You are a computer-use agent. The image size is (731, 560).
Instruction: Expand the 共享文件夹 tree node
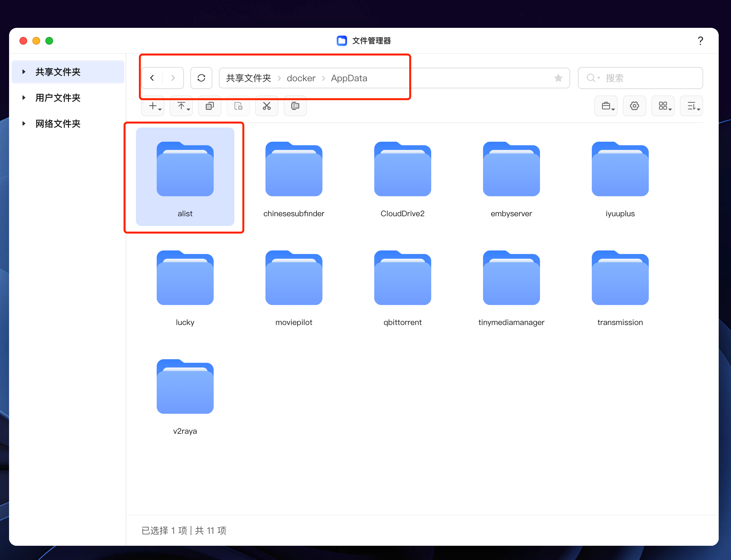click(24, 72)
